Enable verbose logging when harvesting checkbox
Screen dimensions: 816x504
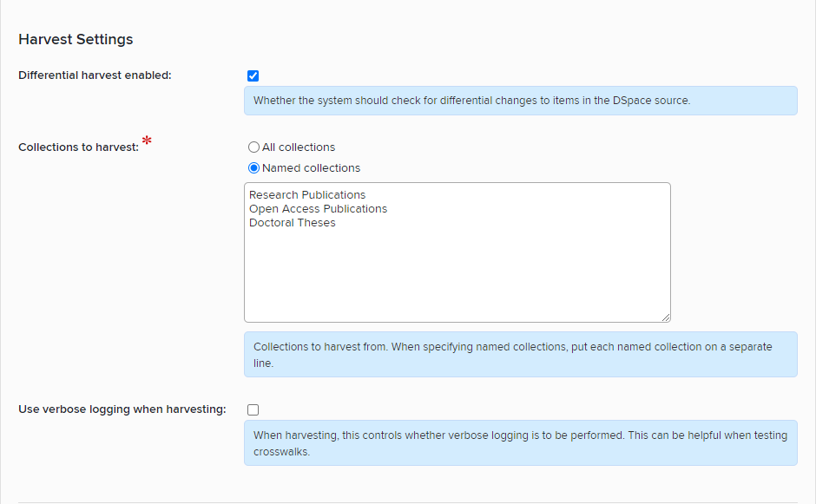tap(253, 409)
